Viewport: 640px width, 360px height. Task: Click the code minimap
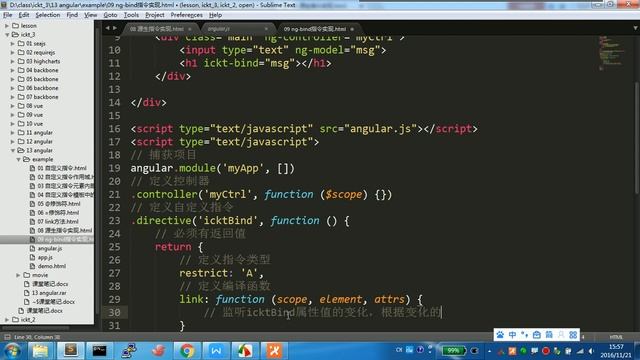tap(611, 53)
